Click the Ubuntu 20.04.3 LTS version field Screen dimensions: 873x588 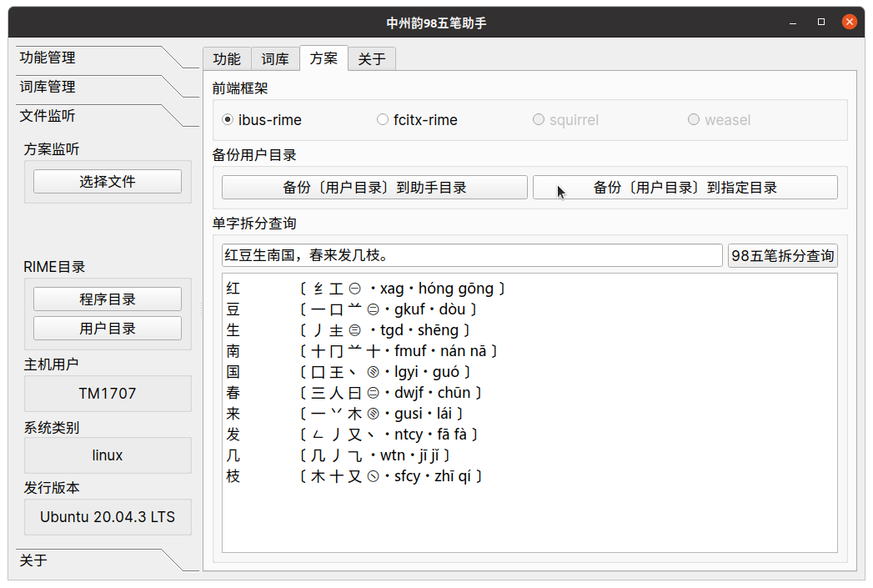(x=108, y=517)
